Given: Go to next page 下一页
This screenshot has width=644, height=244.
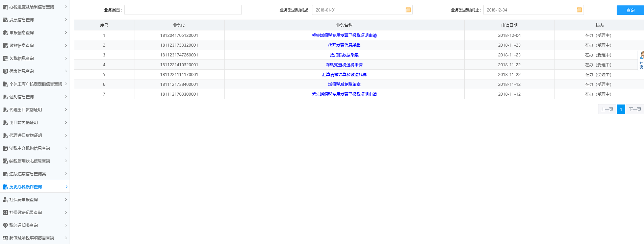Looking at the screenshot, I should click(x=635, y=109).
